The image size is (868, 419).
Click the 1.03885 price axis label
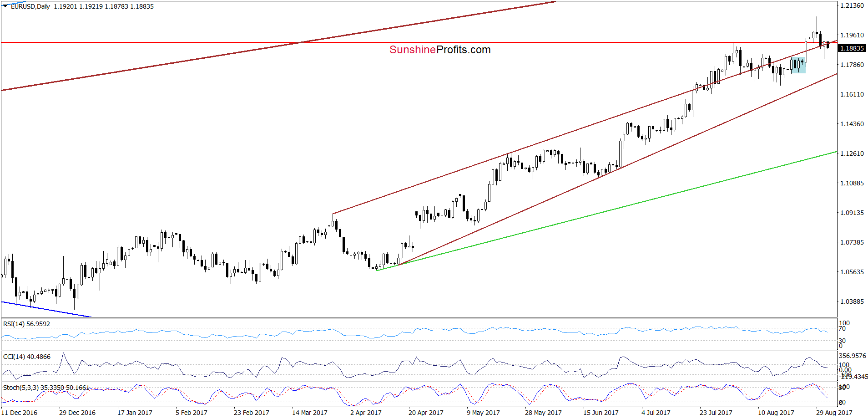(852, 301)
